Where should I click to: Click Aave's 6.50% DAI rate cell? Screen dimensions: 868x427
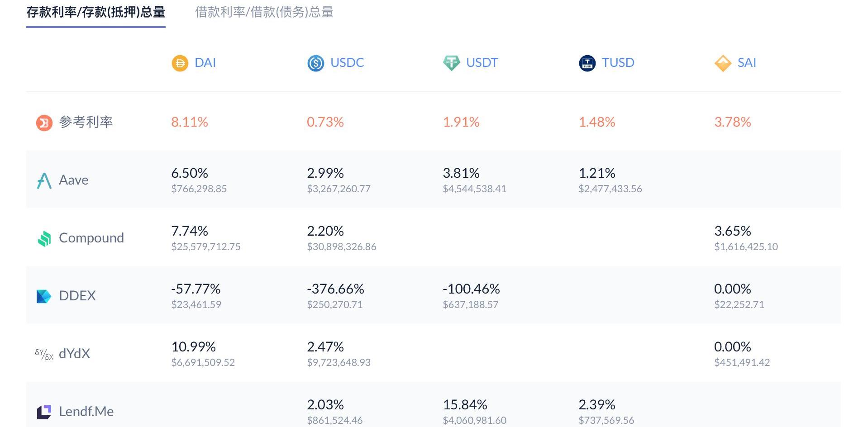click(x=189, y=173)
